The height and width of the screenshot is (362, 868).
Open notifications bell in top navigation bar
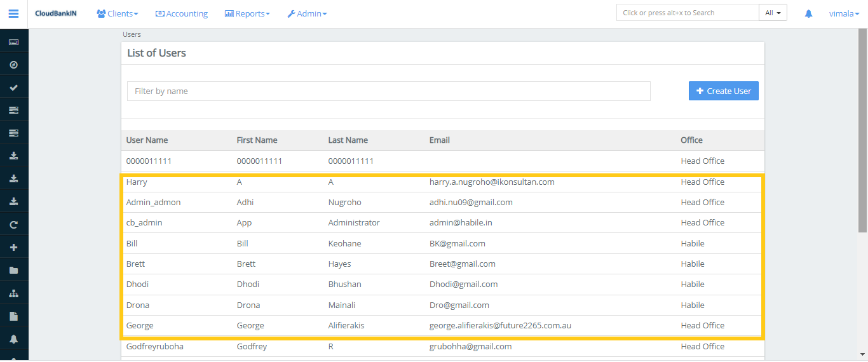(x=808, y=13)
